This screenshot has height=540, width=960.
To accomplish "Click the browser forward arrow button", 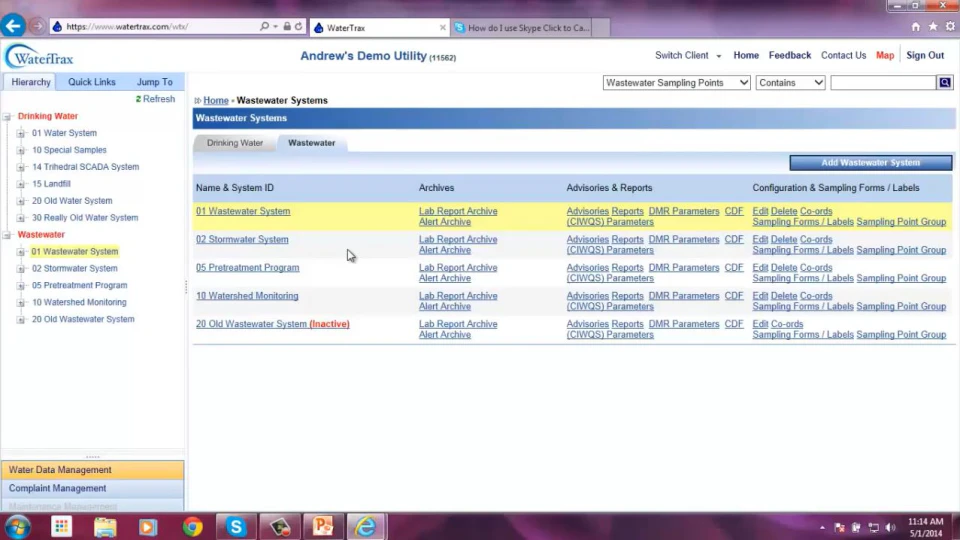I will pos(37,26).
